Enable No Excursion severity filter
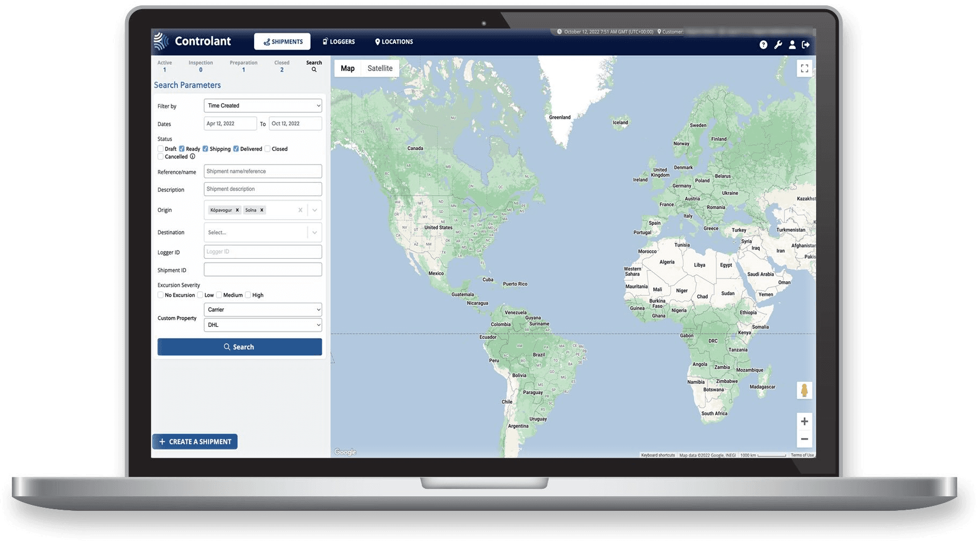This screenshot has width=980, height=542. click(161, 295)
